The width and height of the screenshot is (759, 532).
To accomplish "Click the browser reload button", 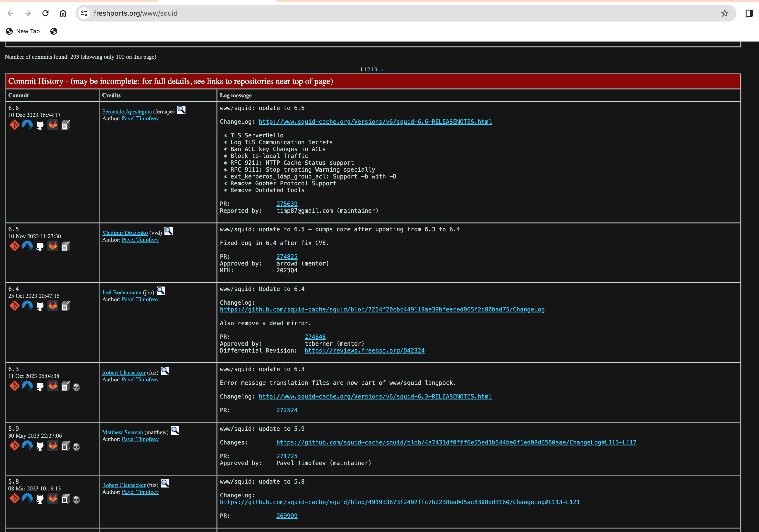I will pyautogui.click(x=46, y=13).
